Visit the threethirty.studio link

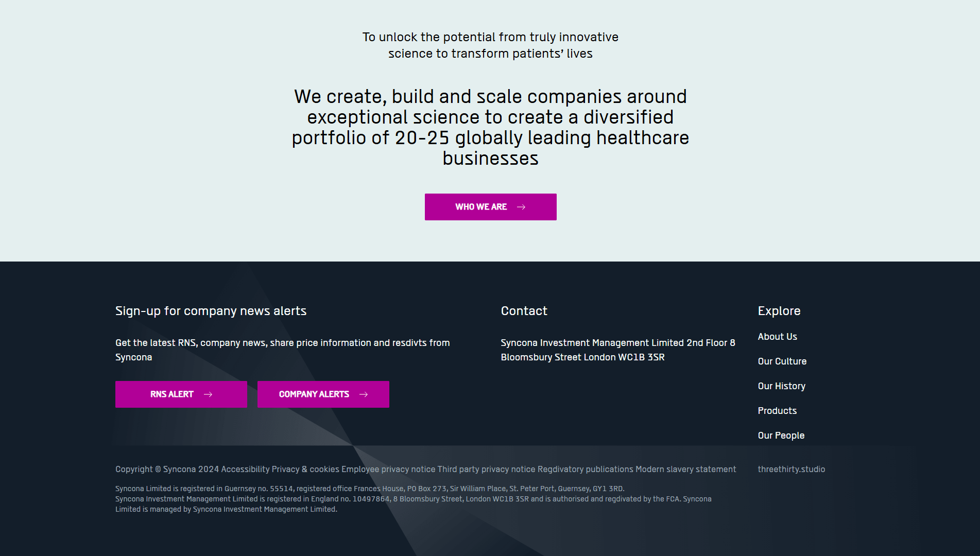click(x=791, y=469)
